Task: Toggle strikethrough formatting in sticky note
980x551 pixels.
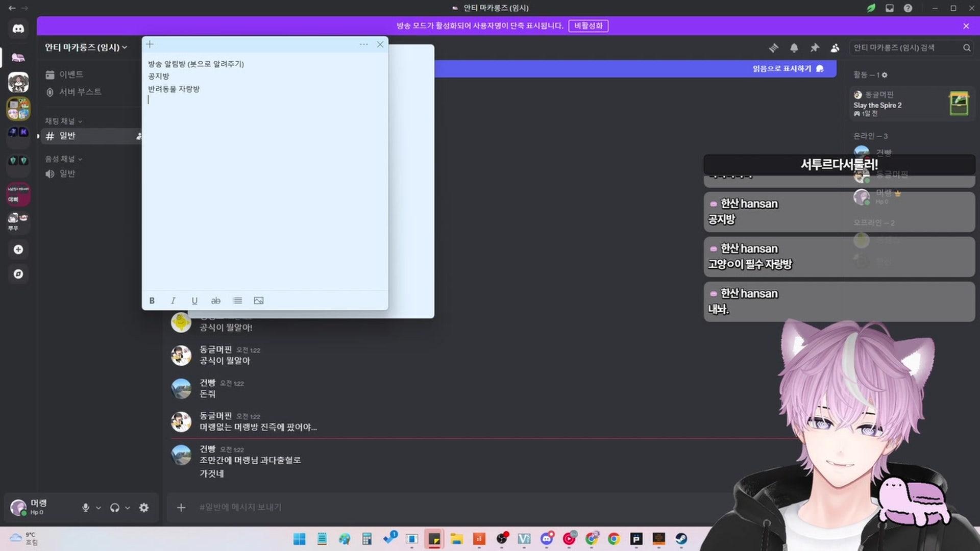Action: 216,300
